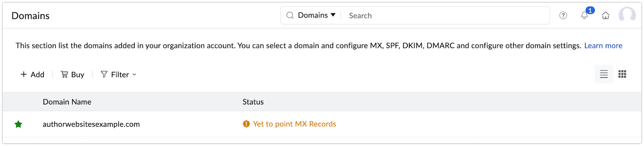Select the authorwebsitesexample.com domain
644x146 pixels.
tap(91, 124)
